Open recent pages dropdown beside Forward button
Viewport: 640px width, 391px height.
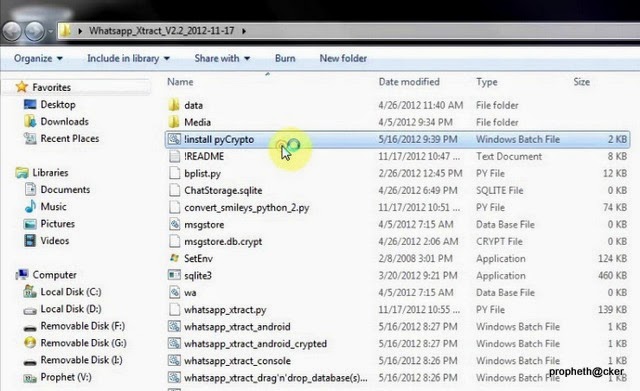(51, 31)
